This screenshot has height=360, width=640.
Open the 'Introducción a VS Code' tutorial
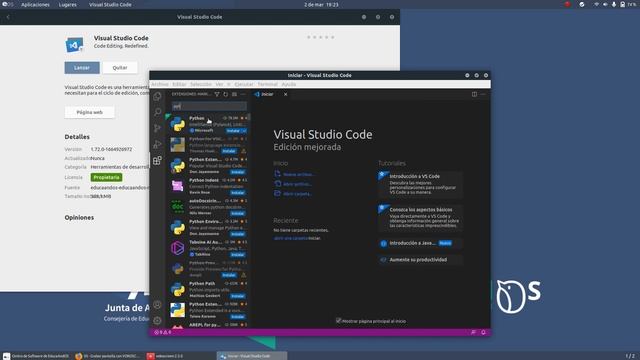tap(420, 184)
